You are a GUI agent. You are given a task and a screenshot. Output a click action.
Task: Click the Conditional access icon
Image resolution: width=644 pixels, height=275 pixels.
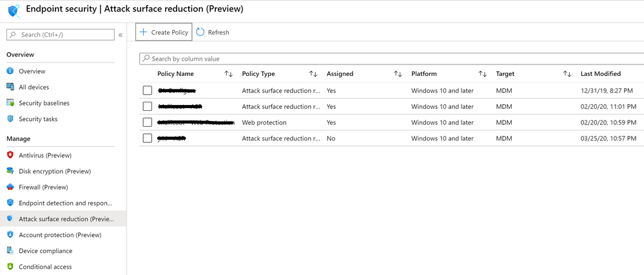[10, 267]
